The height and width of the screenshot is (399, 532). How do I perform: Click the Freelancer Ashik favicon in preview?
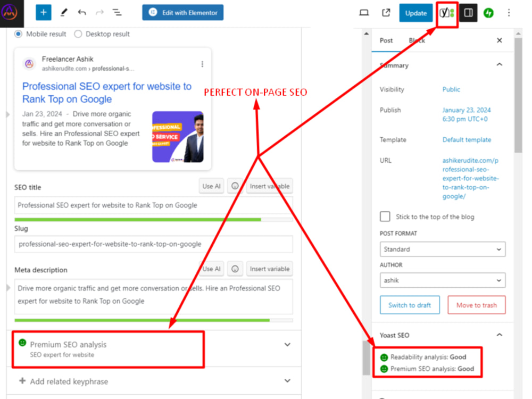pos(29,63)
